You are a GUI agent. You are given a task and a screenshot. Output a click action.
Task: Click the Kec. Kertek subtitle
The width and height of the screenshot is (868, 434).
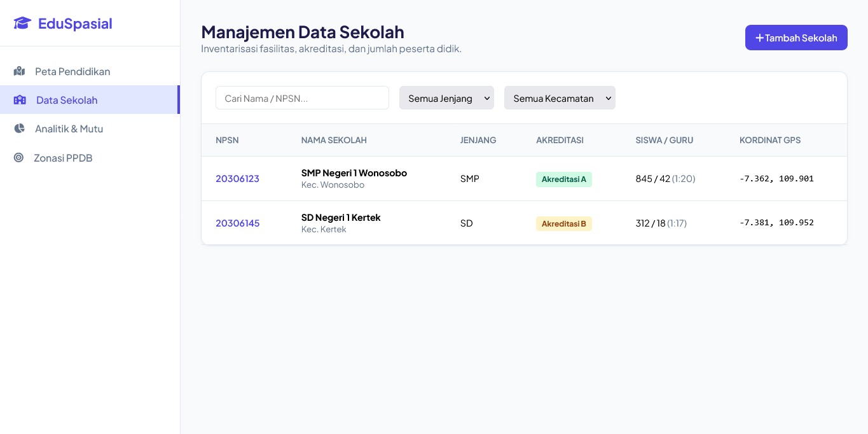(324, 230)
